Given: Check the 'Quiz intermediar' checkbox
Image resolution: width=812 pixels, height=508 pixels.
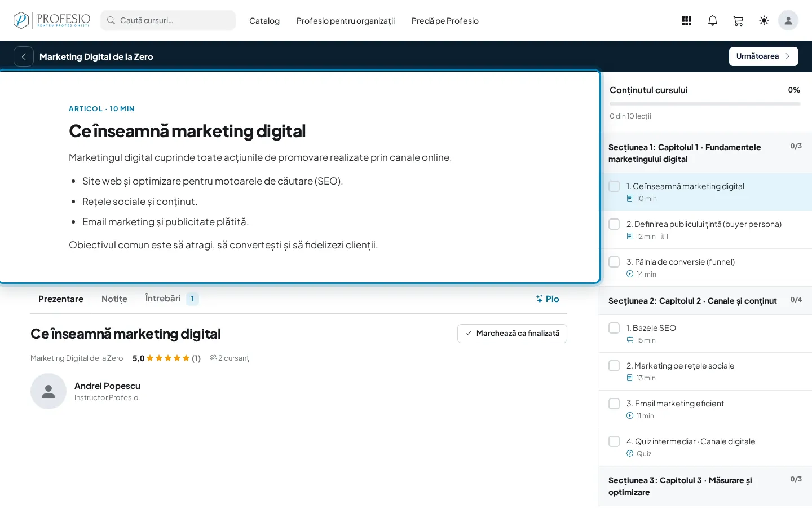Looking at the screenshot, I should pyautogui.click(x=614, y=441).
